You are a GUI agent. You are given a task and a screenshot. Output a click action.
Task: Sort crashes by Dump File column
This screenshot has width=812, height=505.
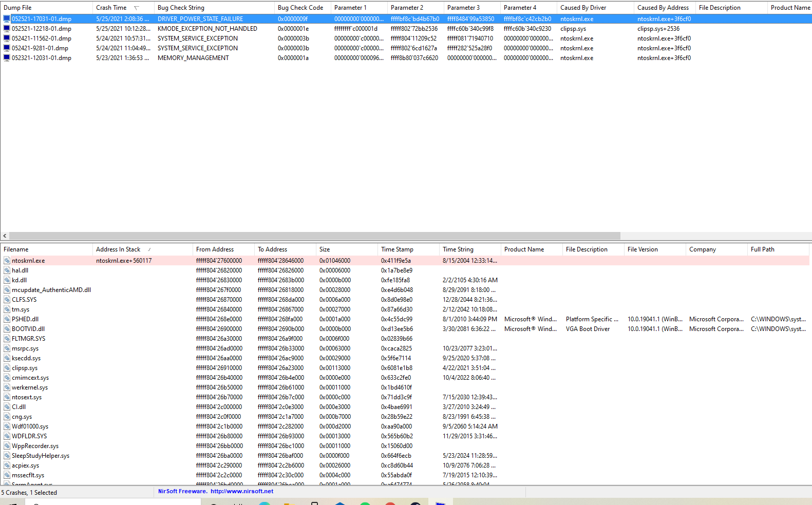[46, 8]
